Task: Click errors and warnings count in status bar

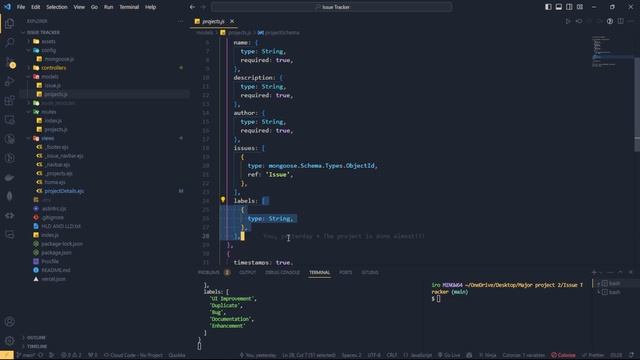Action: pos(71,355)
